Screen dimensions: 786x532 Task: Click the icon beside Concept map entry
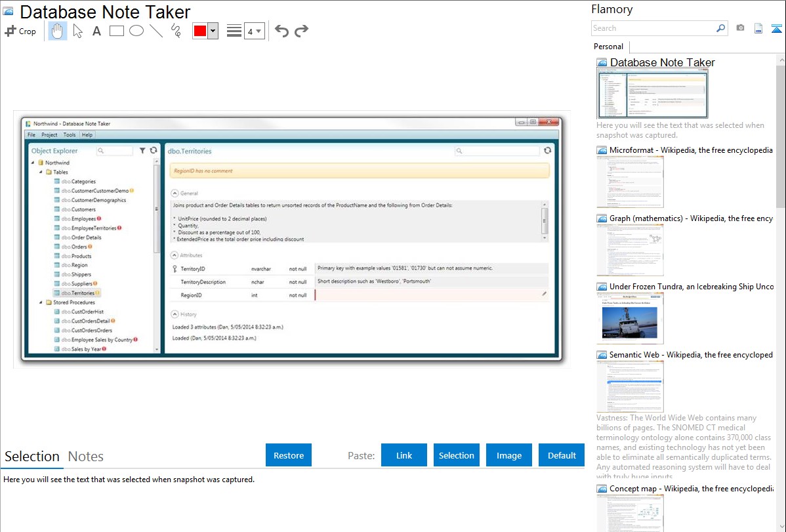[x=602, y=489]
